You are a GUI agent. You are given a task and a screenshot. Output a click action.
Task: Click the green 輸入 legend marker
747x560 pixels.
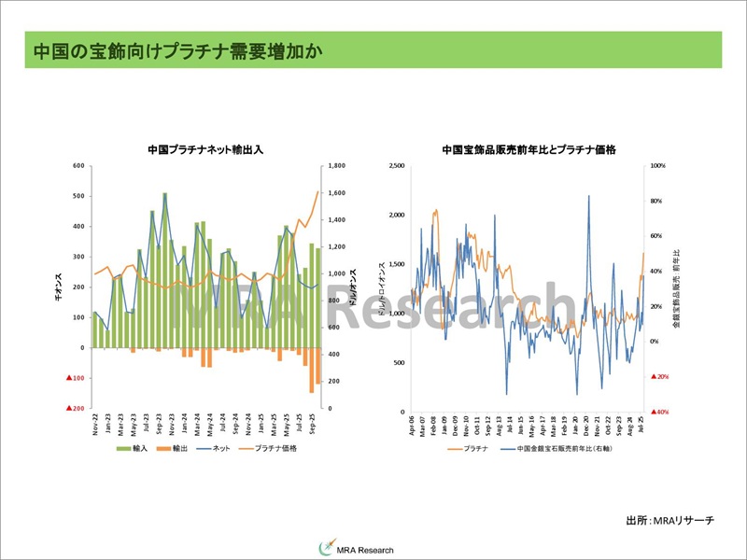pyautogui.click(x=122, y=449)
